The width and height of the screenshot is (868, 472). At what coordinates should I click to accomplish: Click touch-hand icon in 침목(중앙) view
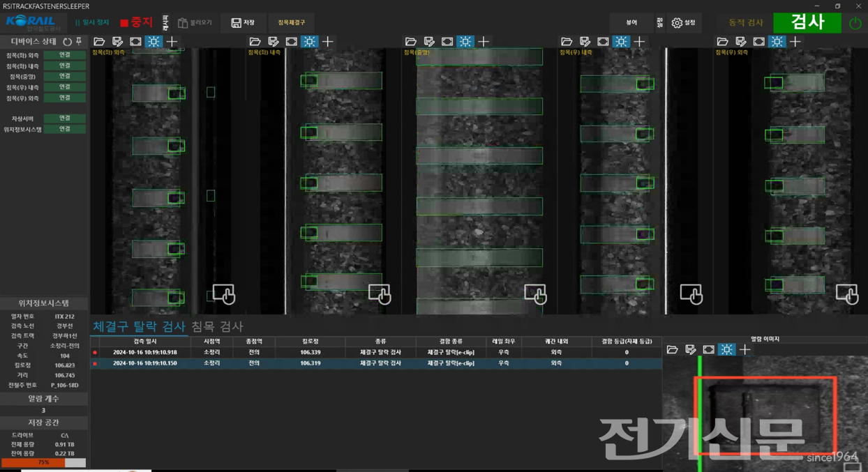[x=535, y=294]
